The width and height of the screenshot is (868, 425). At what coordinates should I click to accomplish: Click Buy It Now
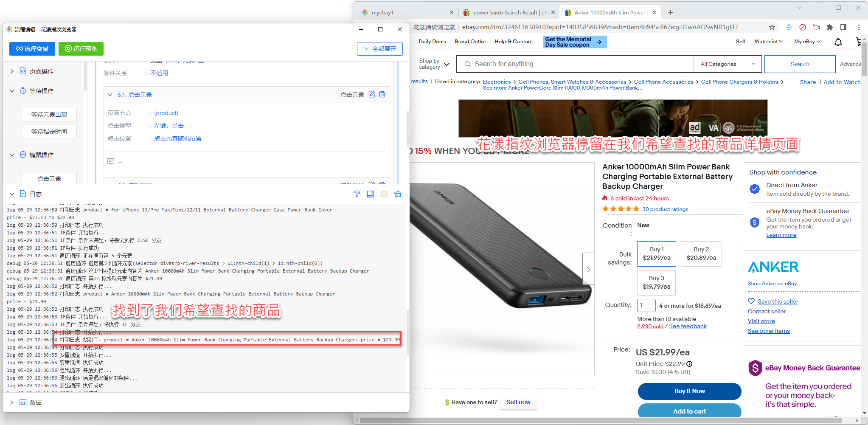click(689, 391)
